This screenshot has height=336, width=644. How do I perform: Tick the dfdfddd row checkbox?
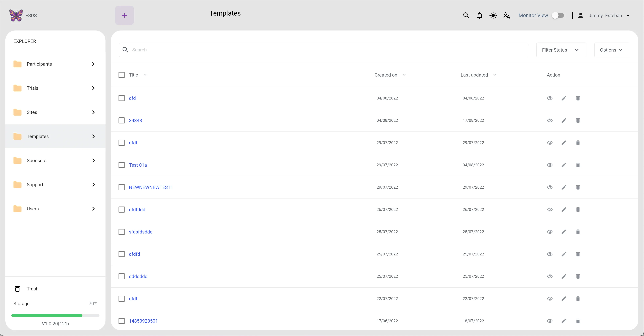122,209
